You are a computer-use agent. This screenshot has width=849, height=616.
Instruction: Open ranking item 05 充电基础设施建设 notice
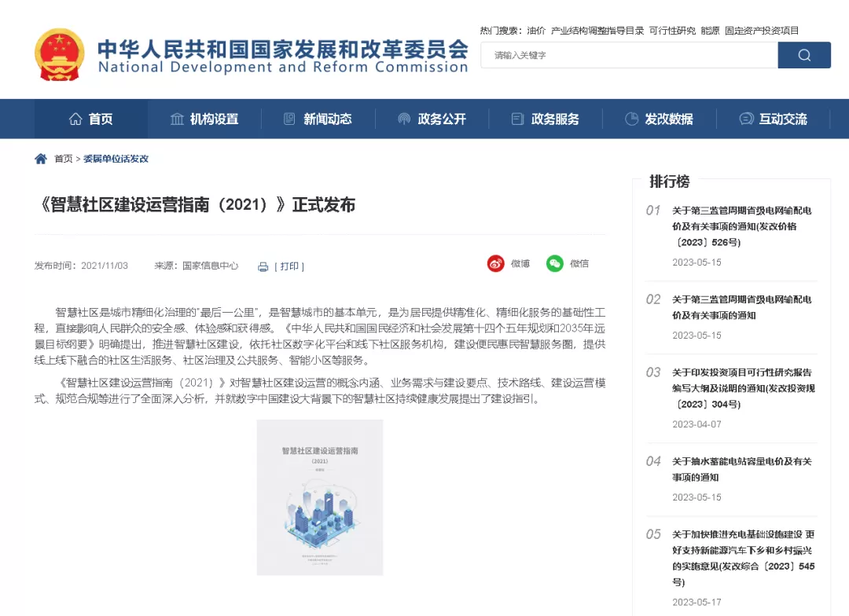pyautogui.click(x=744, y=558)
